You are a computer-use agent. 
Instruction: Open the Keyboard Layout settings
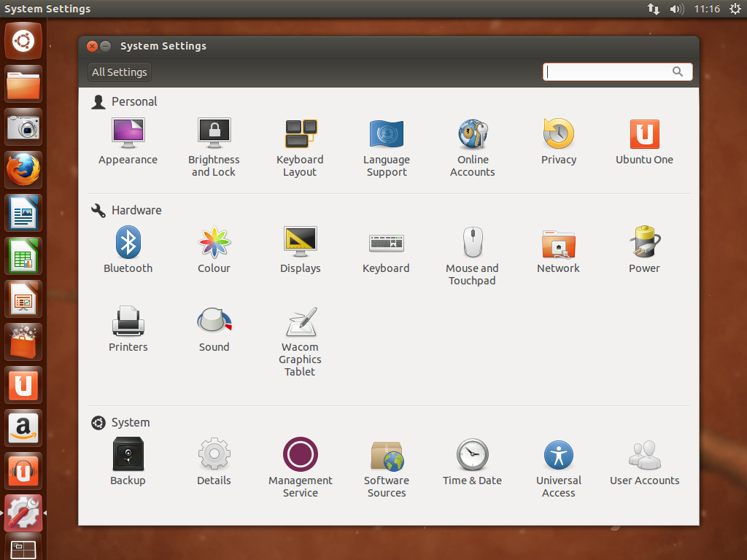(300, 134)
